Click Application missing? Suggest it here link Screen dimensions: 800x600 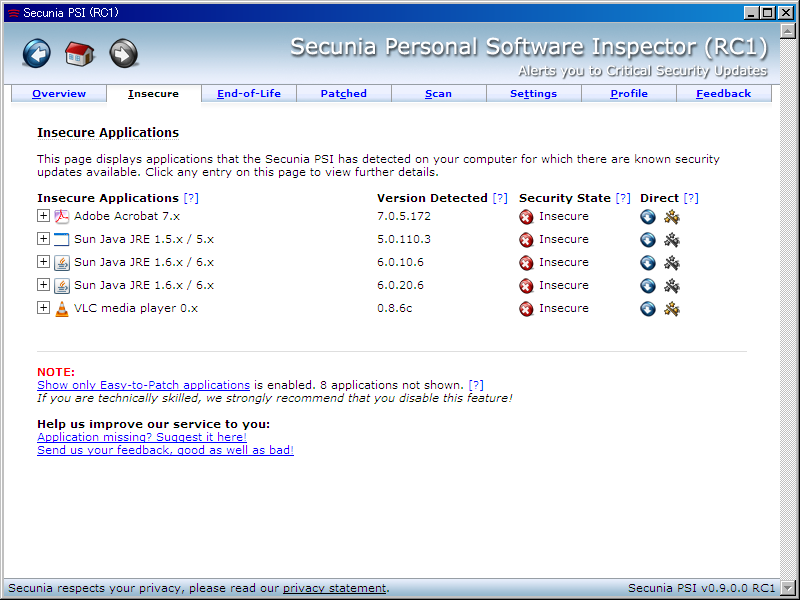tap(142, 437)
